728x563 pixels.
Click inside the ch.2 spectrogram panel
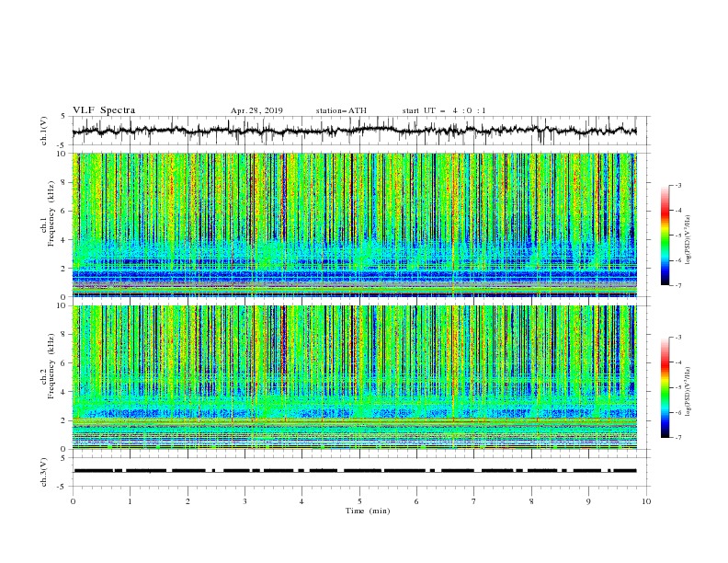(x=355, y=377)
